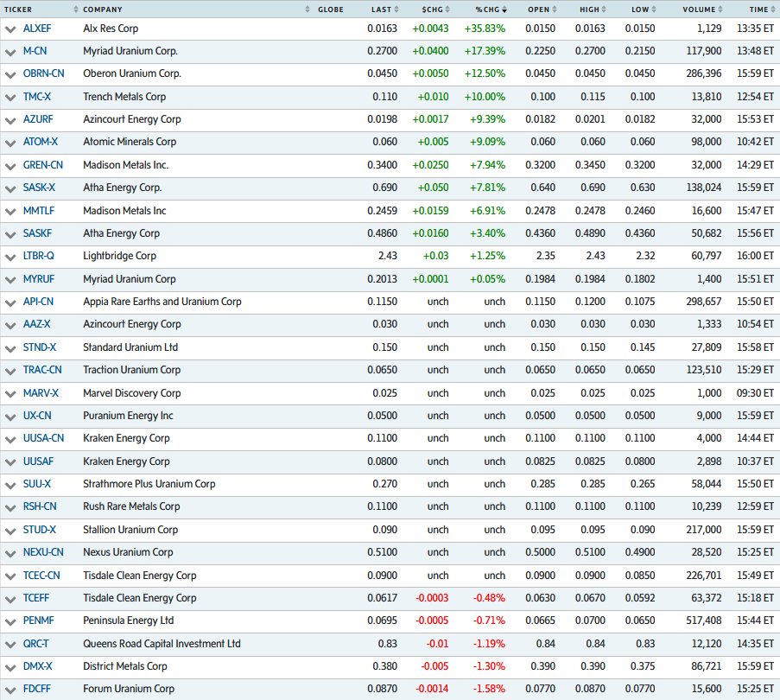Viewport: 780px width, 700px height.
Task: Open the QRC-T ticker link
Action: click(35, 643)
